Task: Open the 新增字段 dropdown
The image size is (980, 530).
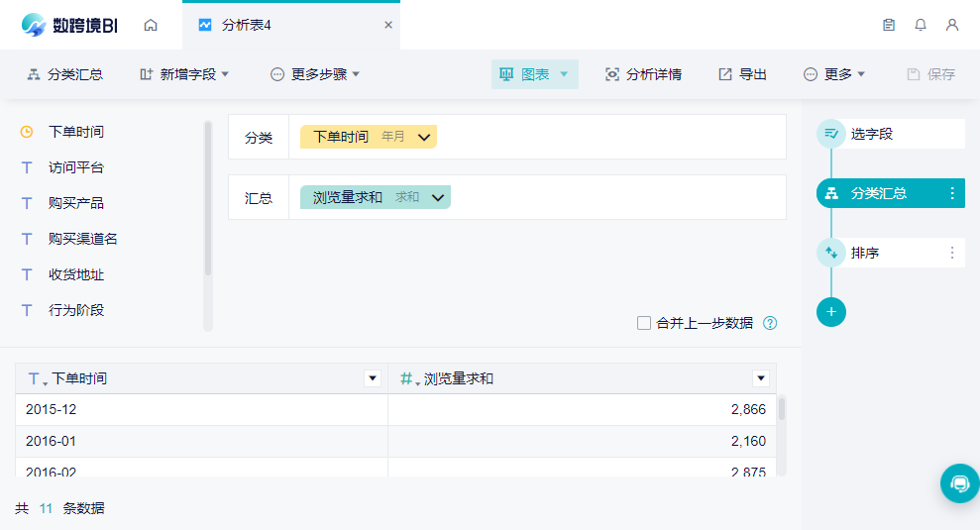Action: (184, 74)
